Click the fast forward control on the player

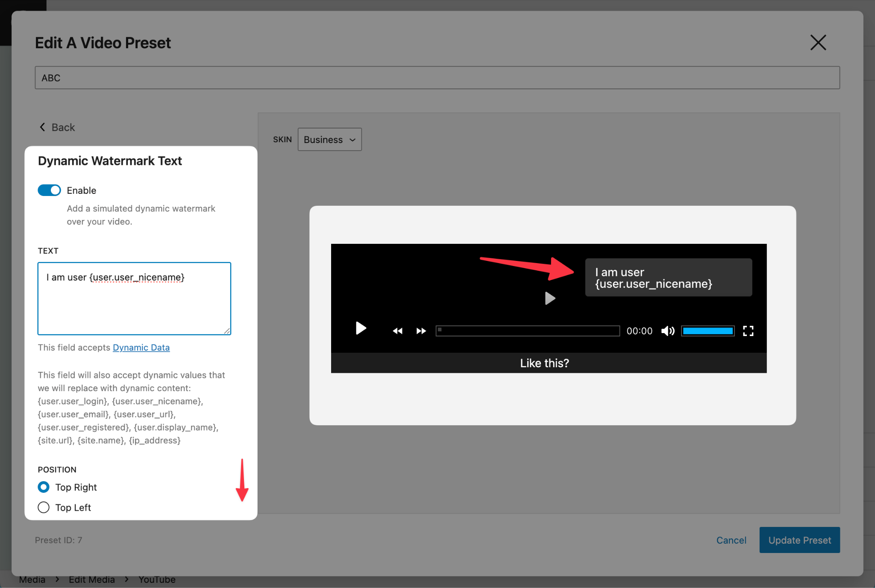pyautogui.click(x=421, y=331)
